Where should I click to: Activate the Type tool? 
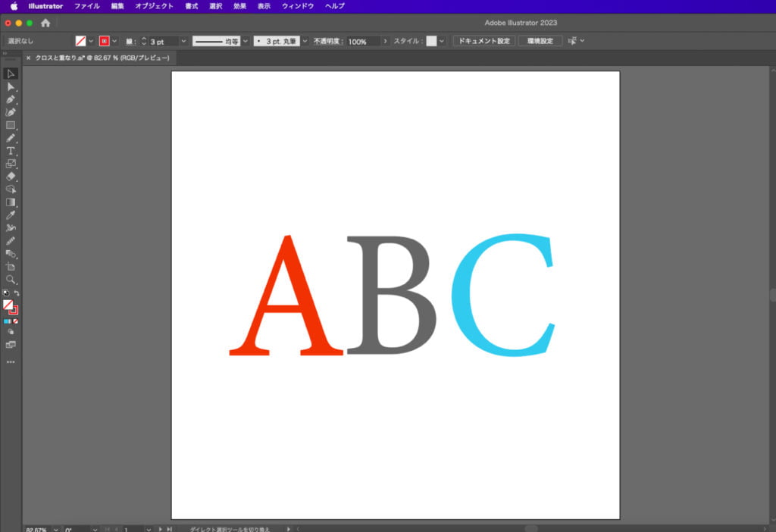11,151
